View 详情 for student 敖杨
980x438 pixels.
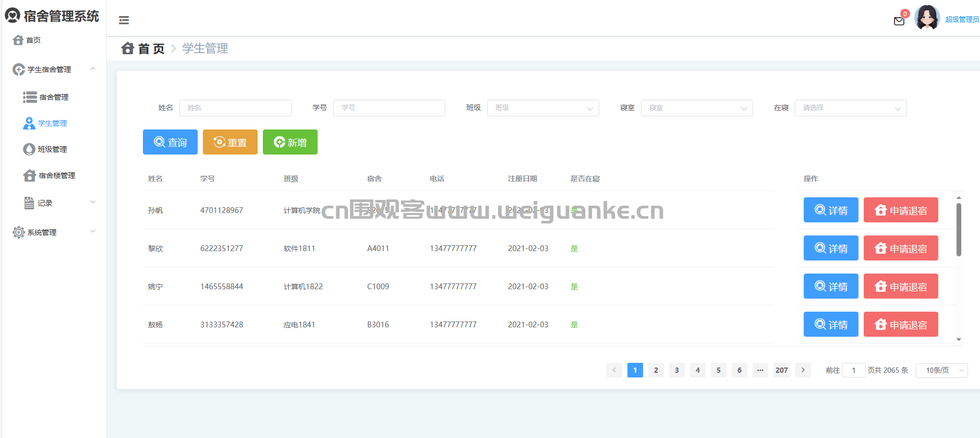coord(831,324)
